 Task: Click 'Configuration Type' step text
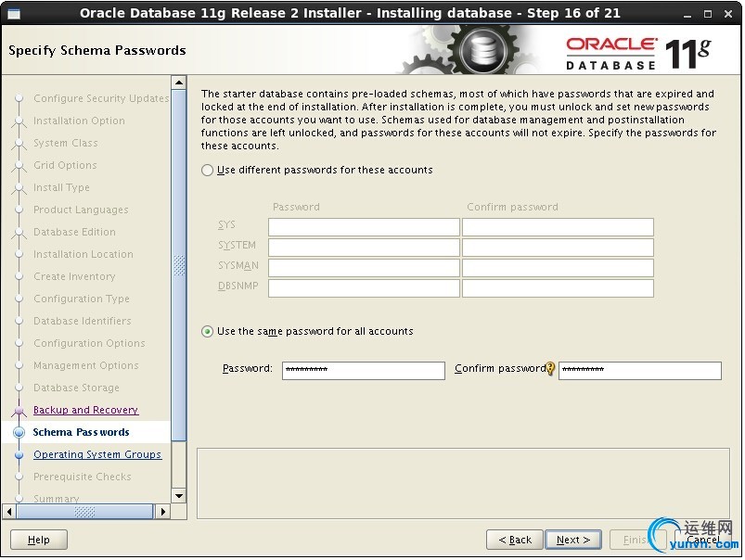tap(82, 299)
